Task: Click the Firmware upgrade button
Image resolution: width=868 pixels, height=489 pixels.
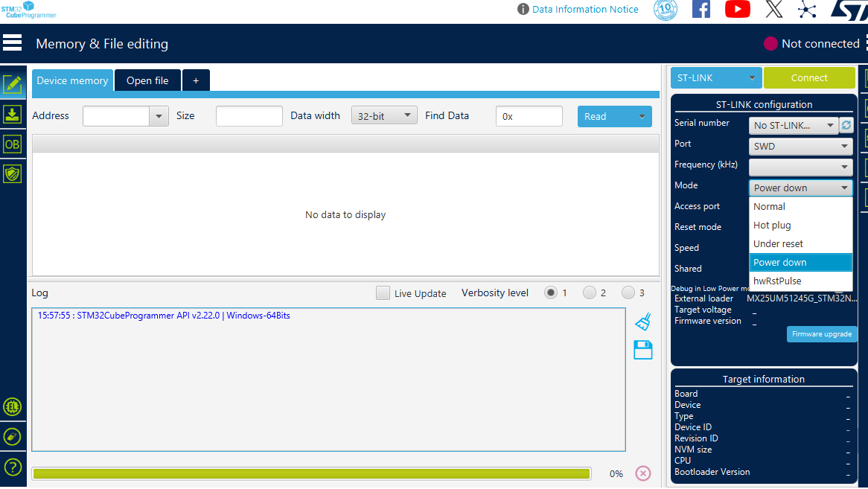Action: coord(822,334)
